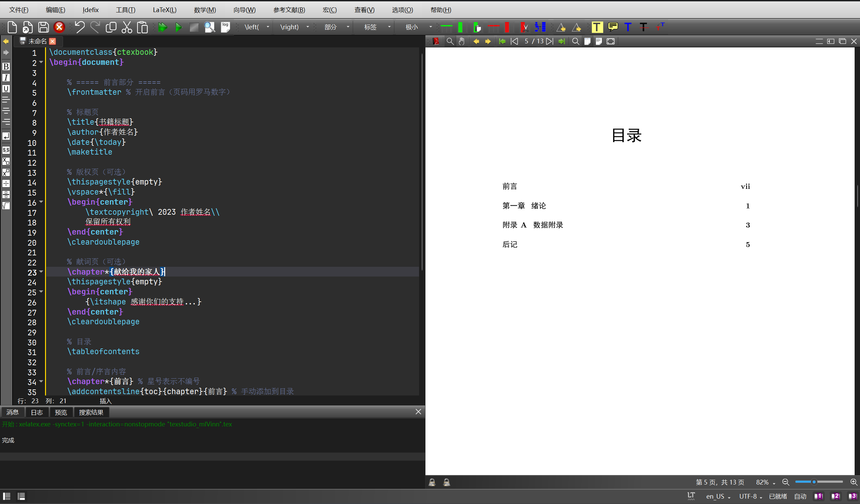The height and width of the screenshot is (504, 860).
Task: Remove a table row using the red row icon
Action: pos(493,27)
